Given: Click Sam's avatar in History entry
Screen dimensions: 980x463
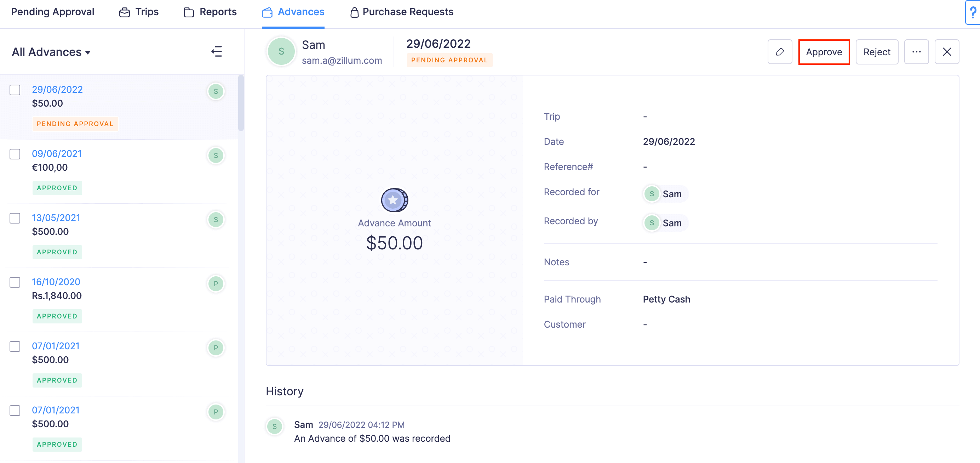Looking at the screenshot, I should click(x=274, y=427).
